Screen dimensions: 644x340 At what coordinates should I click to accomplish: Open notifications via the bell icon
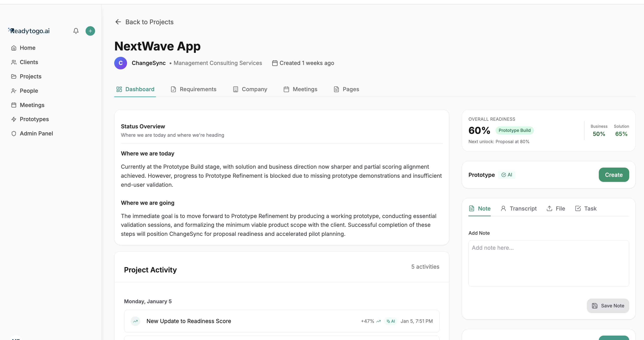tap(76, 31)
